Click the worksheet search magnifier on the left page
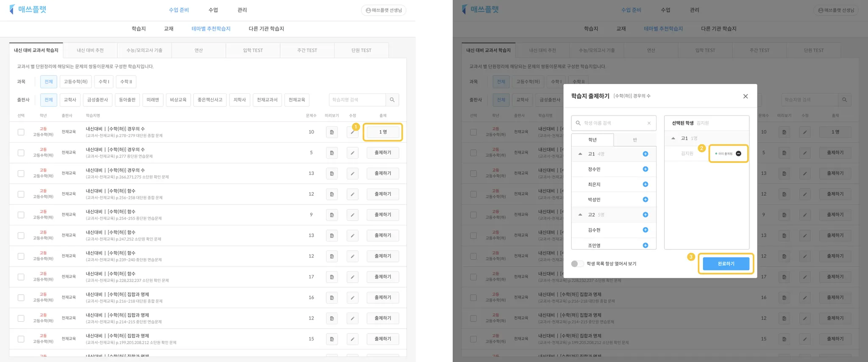Image resolution: width=868 pixels, height=362 pixels. coord(392,100)
